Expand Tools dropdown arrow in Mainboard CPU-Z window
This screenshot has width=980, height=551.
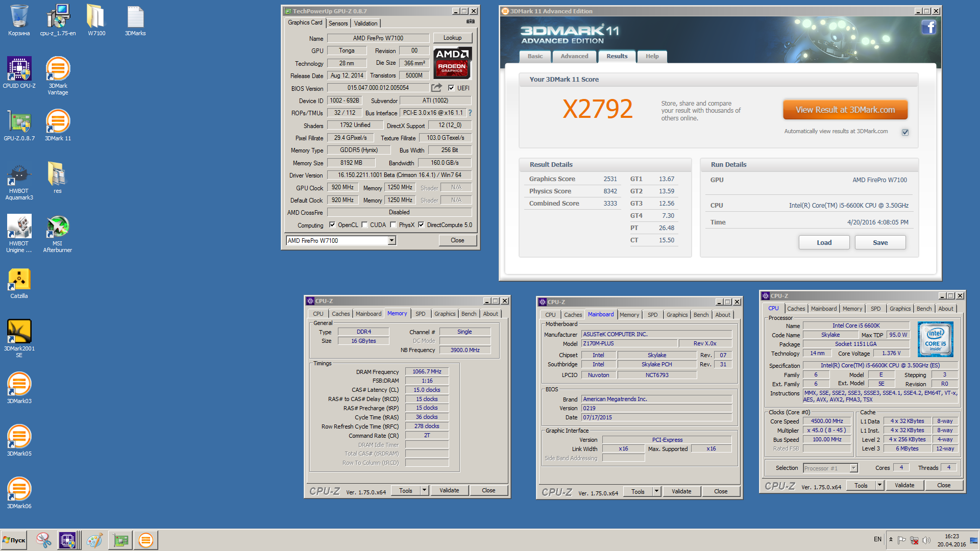pyautogui.click(x=656, y=491)
